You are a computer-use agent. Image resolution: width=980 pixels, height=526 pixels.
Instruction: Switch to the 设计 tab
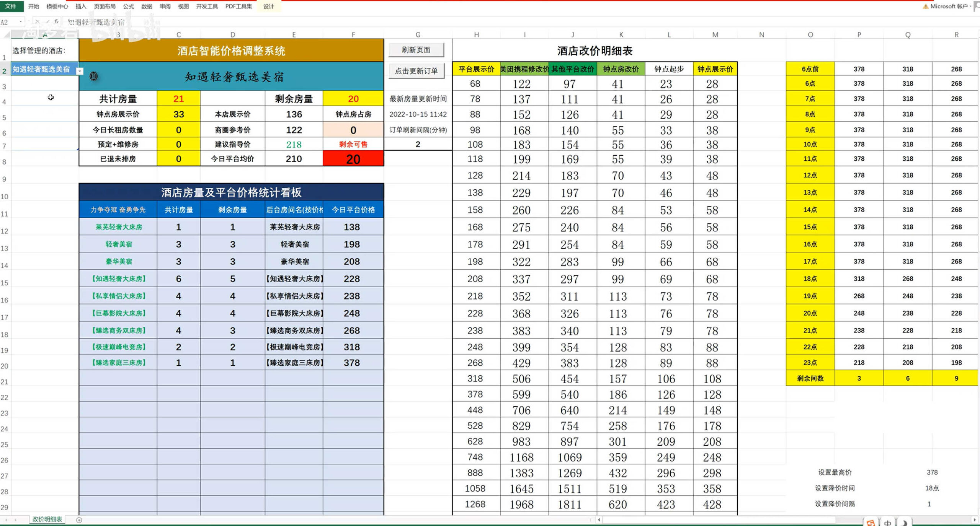tap(268, 6)
